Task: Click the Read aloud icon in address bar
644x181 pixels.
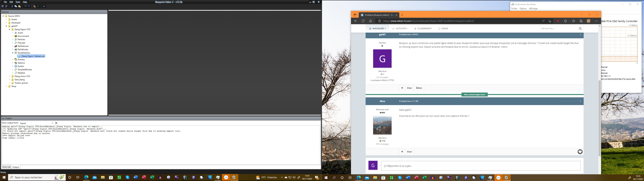Action: pyautogui.click(x=543, y=21)
